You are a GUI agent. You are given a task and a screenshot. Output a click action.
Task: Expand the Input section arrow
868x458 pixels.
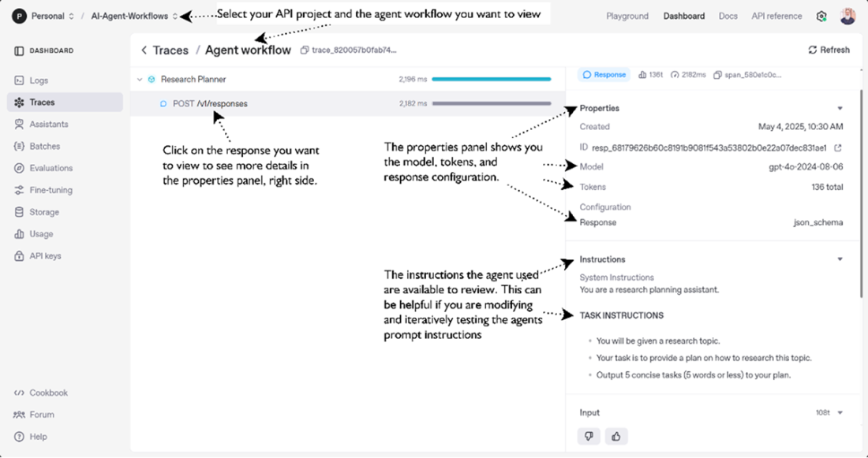[840, 413]
